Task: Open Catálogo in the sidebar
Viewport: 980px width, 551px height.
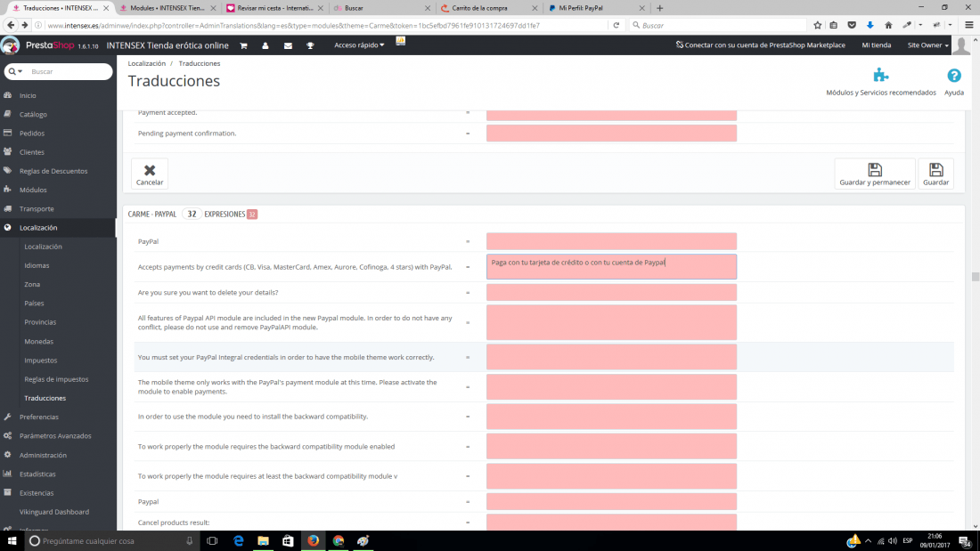Action: (x=33, y=114)
